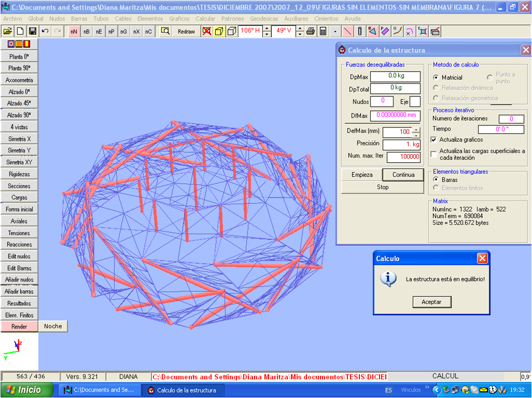Select the diagonal line bar tool
This screenshot has width=532, height=398.
pyautogui.click(x=347, y=31)
